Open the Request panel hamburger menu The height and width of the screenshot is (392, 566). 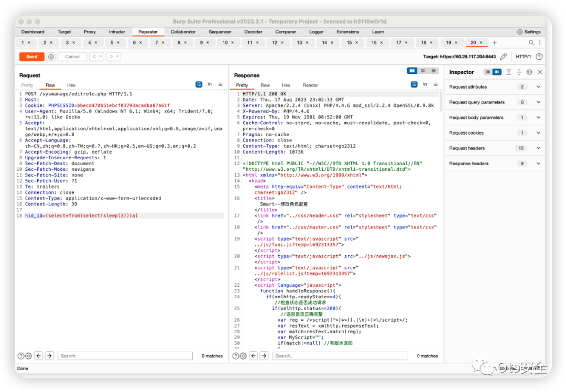pyautogui.click(x=220, y=84)
